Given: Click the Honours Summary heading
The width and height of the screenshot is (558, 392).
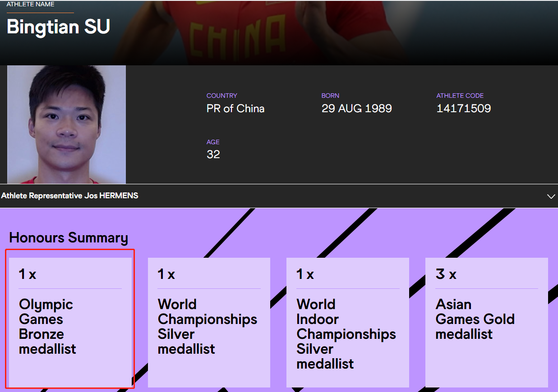Looking at the screenshot, I should [x=69, y=237].
